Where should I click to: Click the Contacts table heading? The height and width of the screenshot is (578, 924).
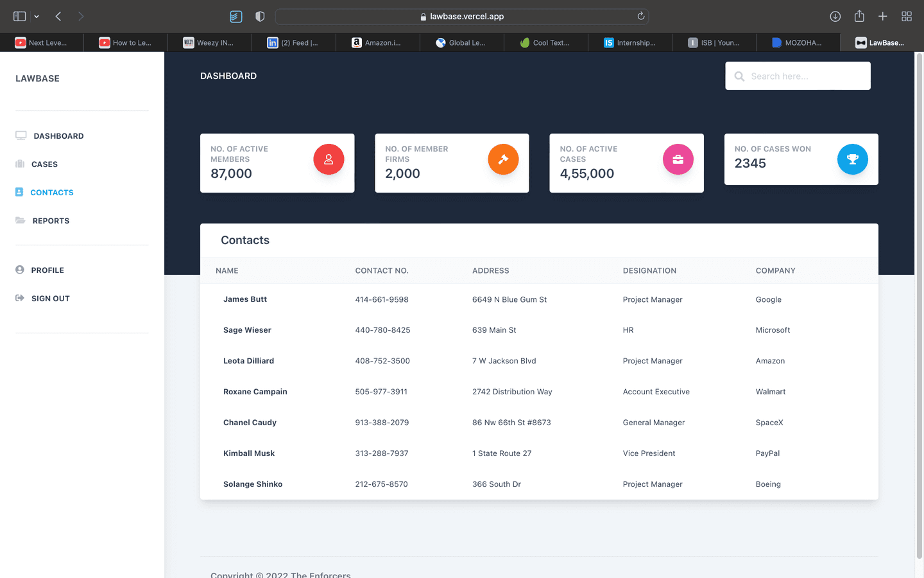point(245,240)
